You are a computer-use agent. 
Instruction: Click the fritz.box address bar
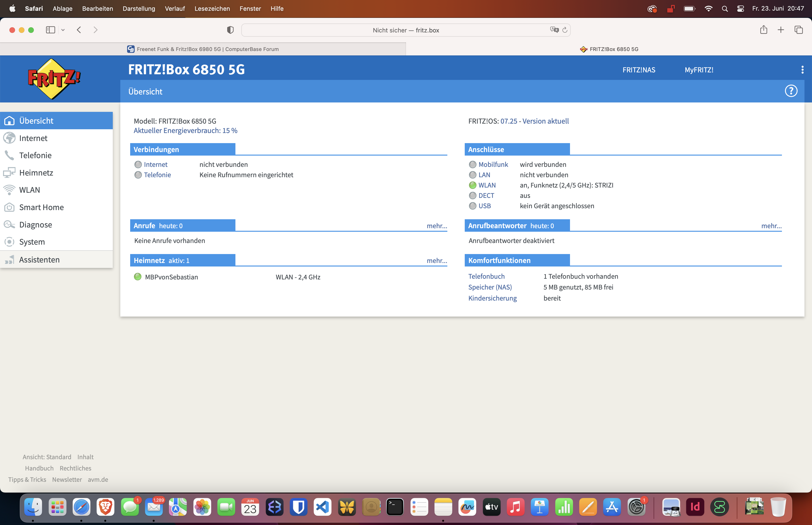406,30
